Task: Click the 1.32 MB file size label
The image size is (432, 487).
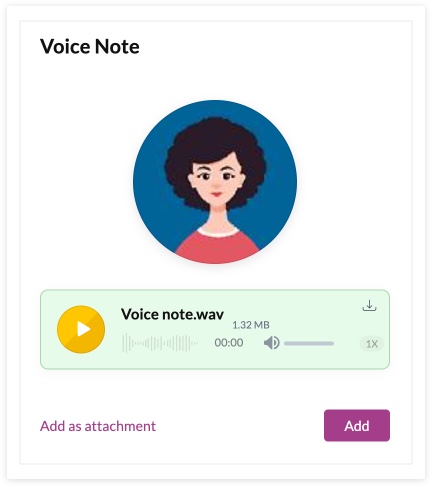Action: point(251,325)
